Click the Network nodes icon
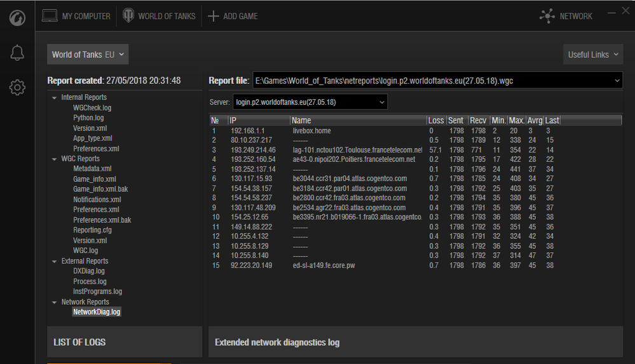Screen dimensions: 635x364 click(547, 17)
